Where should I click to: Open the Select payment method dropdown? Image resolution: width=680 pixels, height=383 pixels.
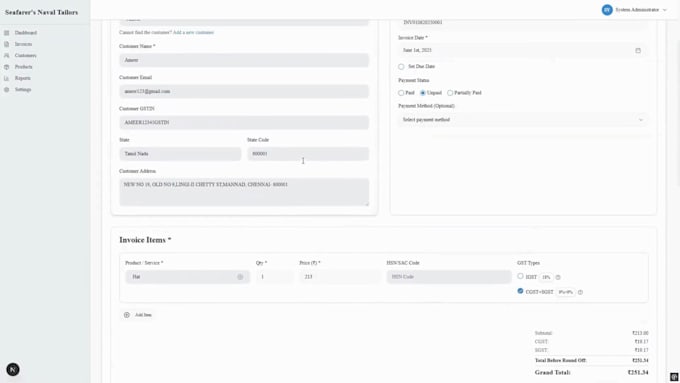(x=523, y=120)
